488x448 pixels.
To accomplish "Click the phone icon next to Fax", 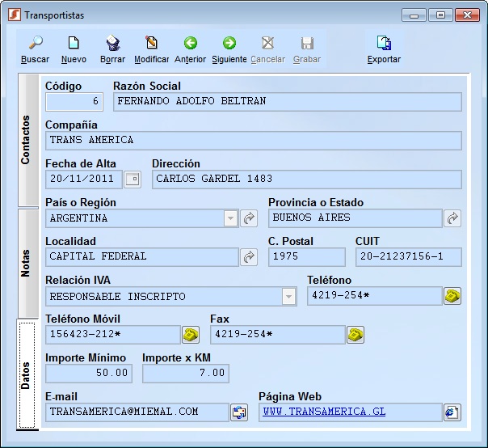I will [355, 335].
